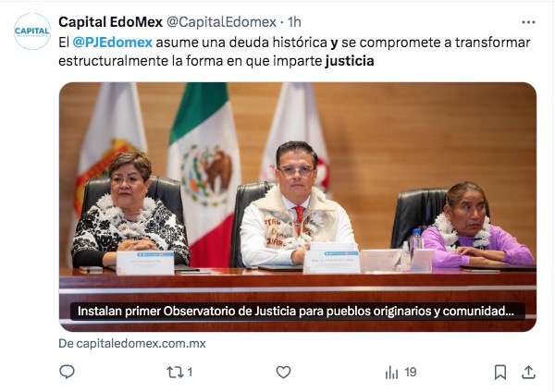Open the @CapitalEdomex handle
This screenshot has width=555, height=392.
click(221, 22)
